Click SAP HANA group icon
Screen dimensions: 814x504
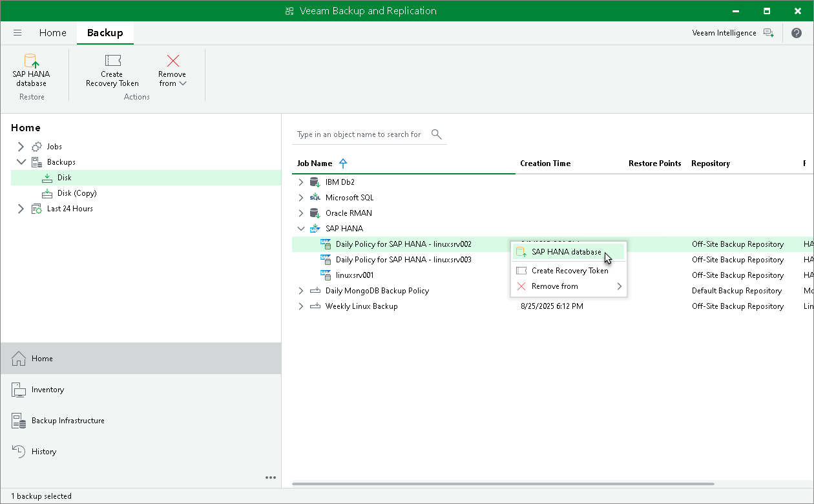pyautogui.click(x=315, y=229)
